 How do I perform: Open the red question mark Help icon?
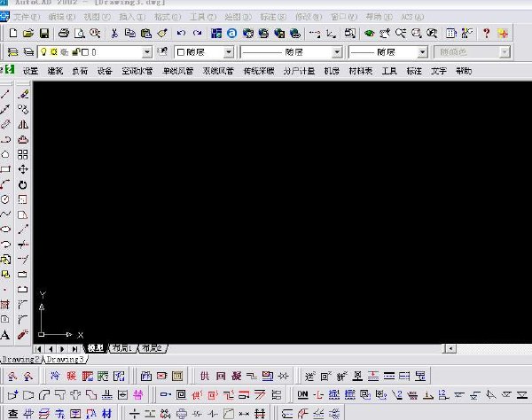click(487, 33)
